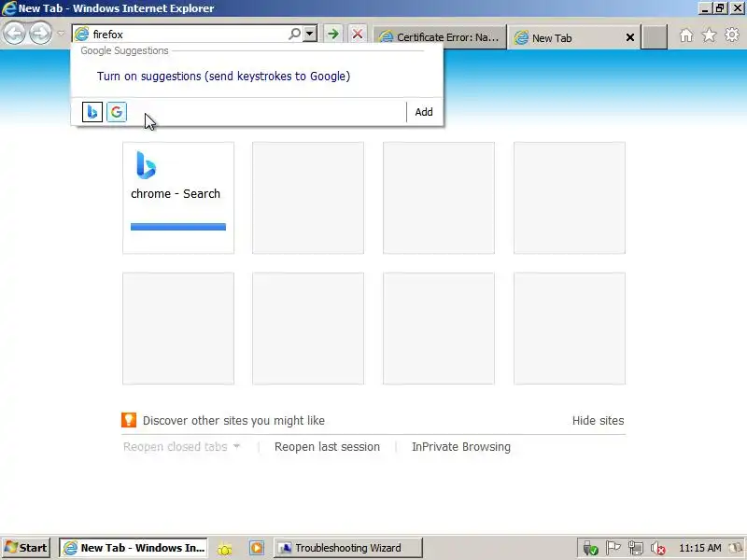Switch to the Certificate Error tab
747x560 pixels.
coord(440,37)
